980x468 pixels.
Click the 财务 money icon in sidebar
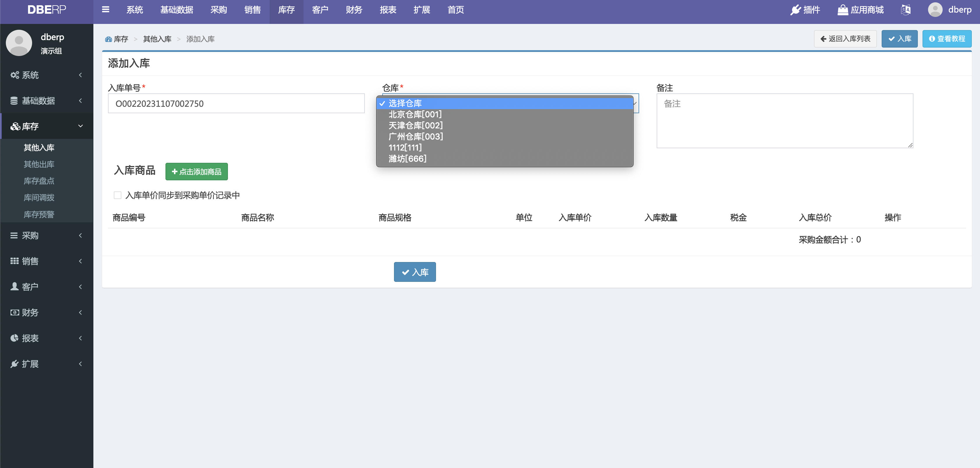(x=15, y=312)
